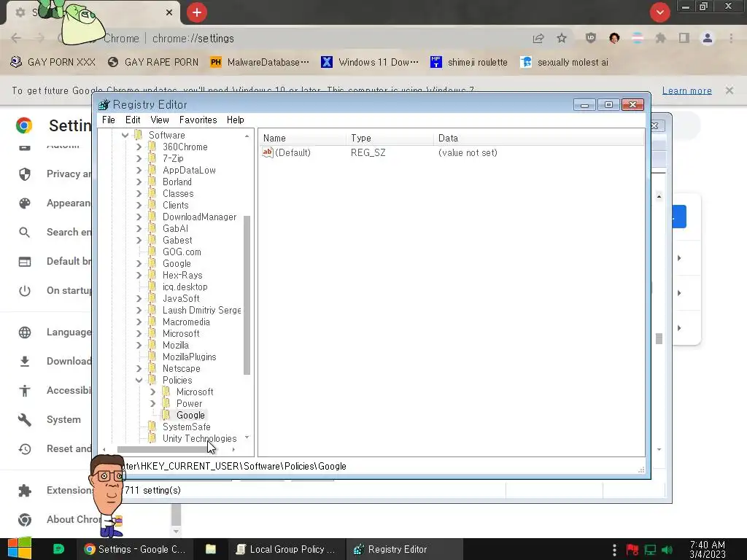Open the uBlock shield extension icon
Image resolution: width=747 pixels, height=560 pixels.
591,38
